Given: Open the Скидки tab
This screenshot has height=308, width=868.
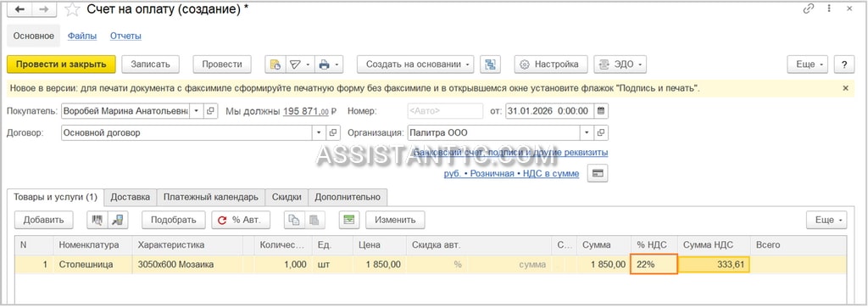Looking at the screenshot, I should coord(287,197).
